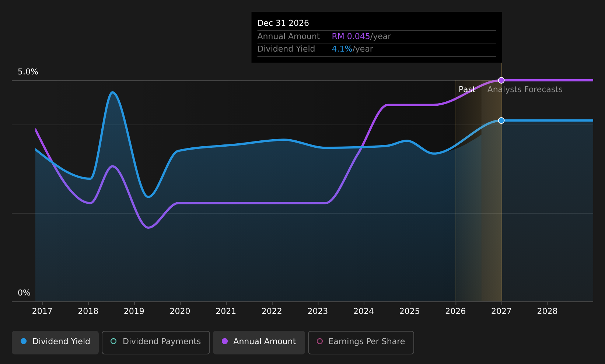Click the 2021 x-axis label
This screenshot has width=605, height=364.
(x=226, y=311)
